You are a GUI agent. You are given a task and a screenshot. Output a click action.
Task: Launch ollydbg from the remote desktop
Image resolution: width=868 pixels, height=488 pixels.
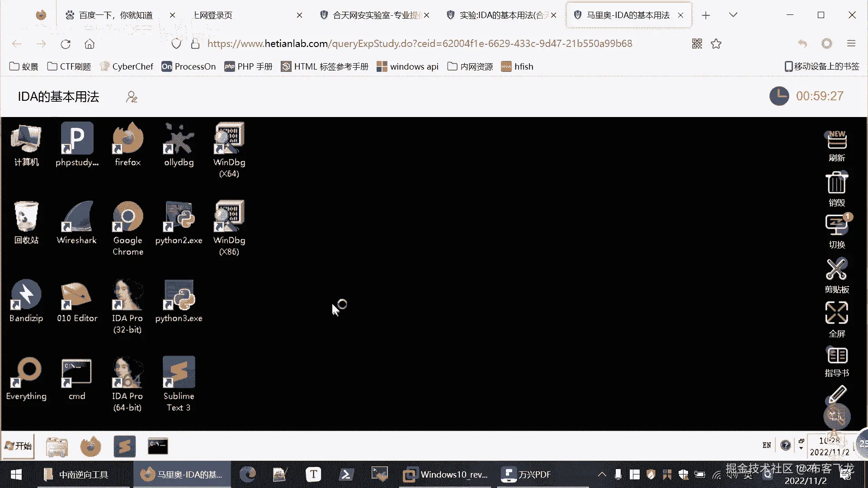[x=179, y=140]
